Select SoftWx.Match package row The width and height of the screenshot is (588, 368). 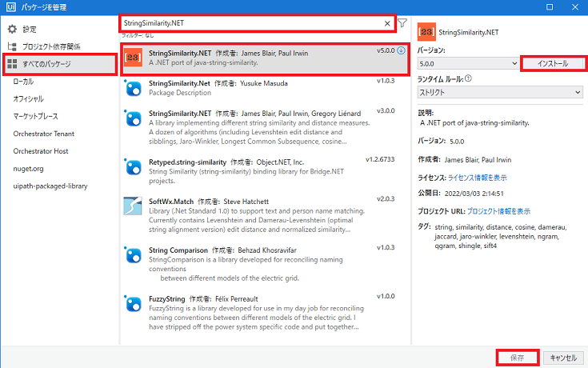[265, 215]
